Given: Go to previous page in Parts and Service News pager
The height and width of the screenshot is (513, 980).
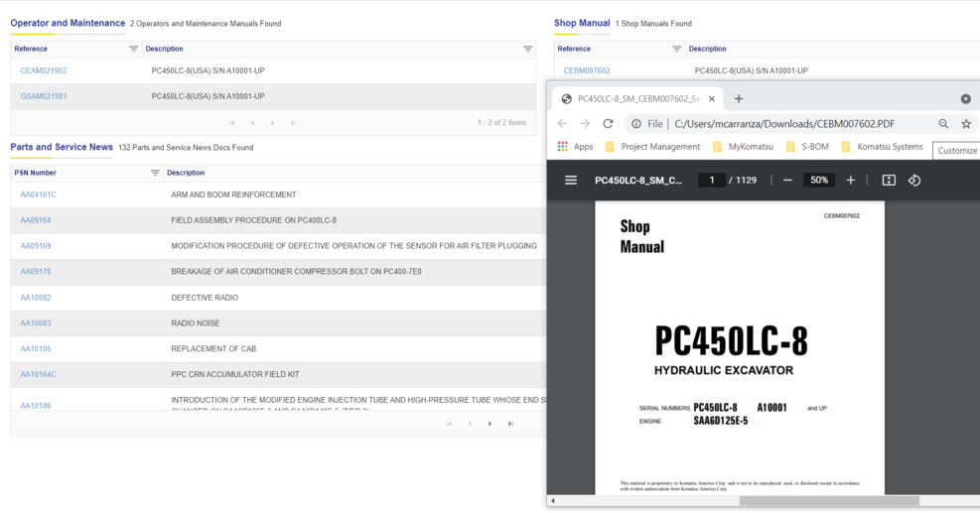Looking at the screenshot, I should (x=470, y=424).
